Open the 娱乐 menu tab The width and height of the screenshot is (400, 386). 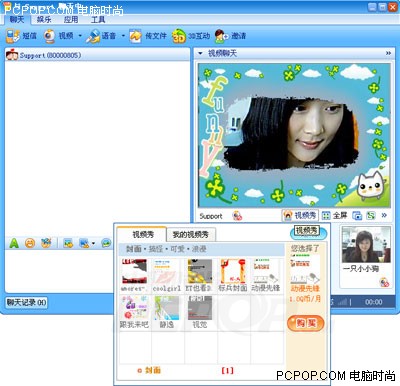(x=44, y=20)
